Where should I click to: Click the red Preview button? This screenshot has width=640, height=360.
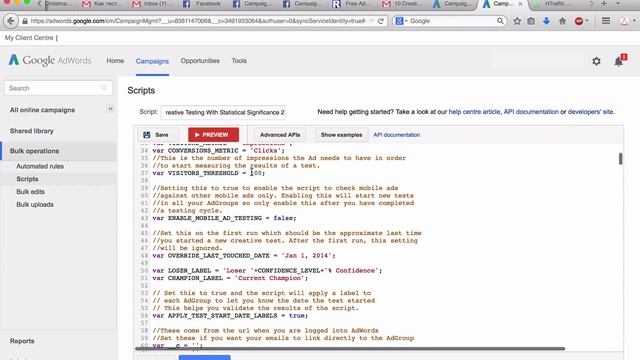click(213, 135)
